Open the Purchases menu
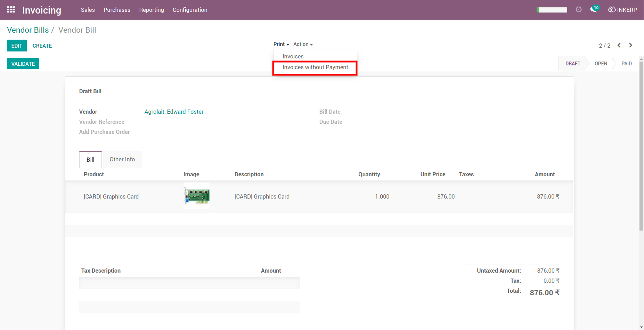The height and width of the screenshot is (330, 644). [x=117, y=10]
